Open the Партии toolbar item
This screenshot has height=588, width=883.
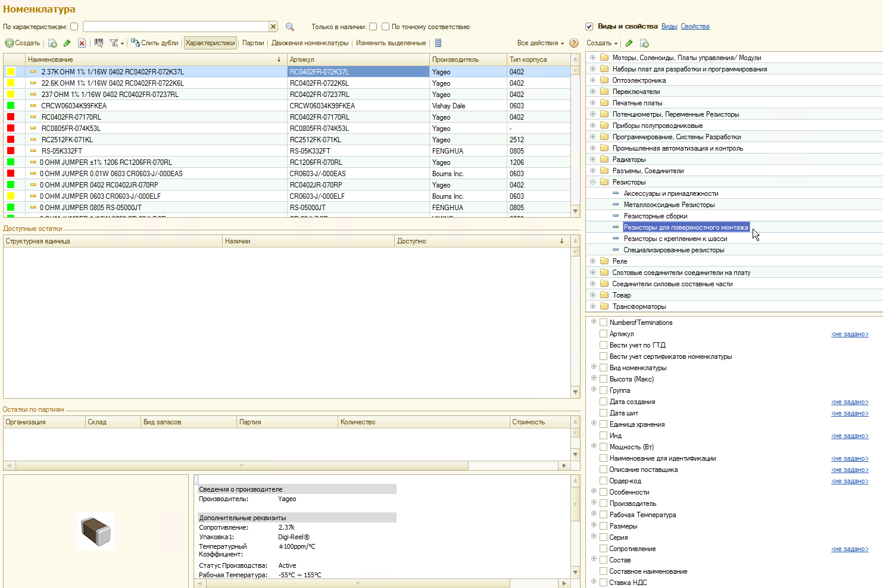tap(253, 43)
